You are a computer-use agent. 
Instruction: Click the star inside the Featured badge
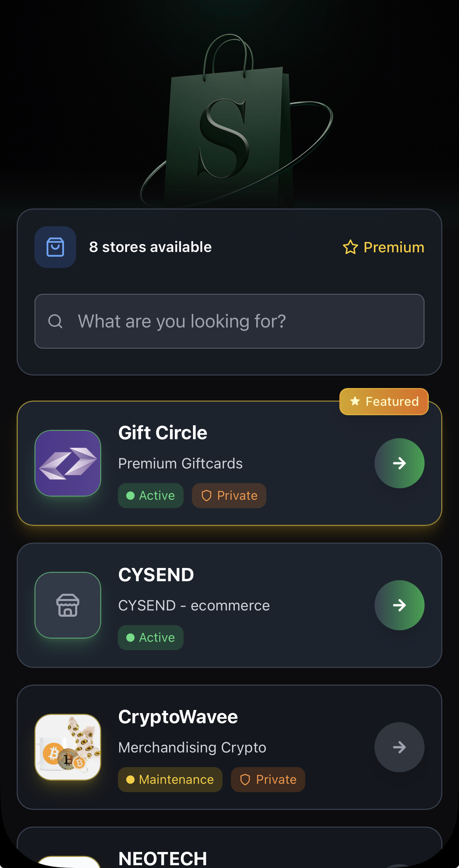pyautogui.click(x=355, y=402)
